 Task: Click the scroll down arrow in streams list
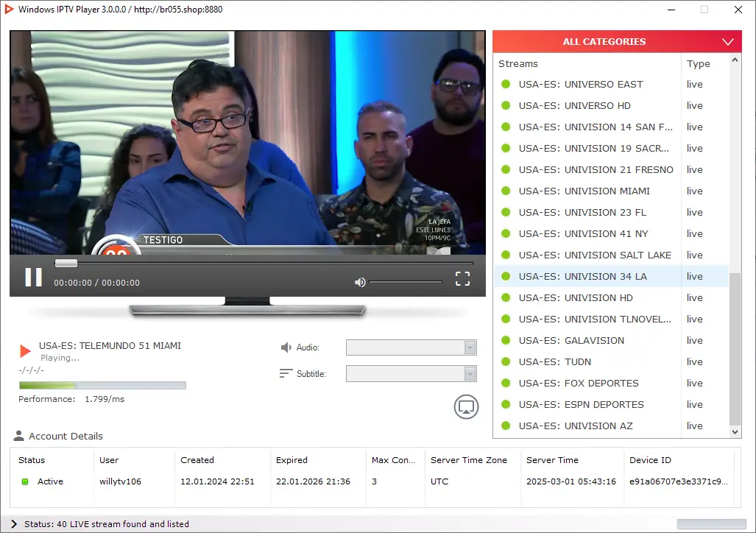[735, 432]
